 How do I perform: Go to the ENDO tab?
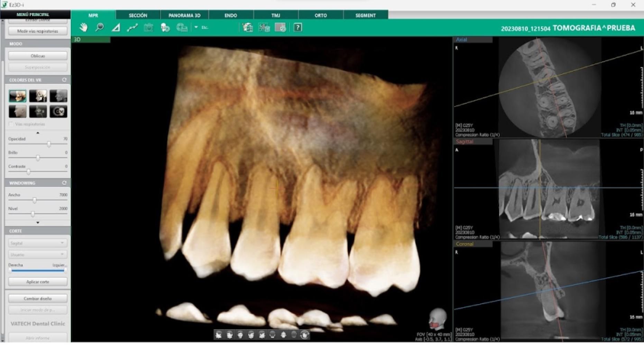(x=231, y=15)
